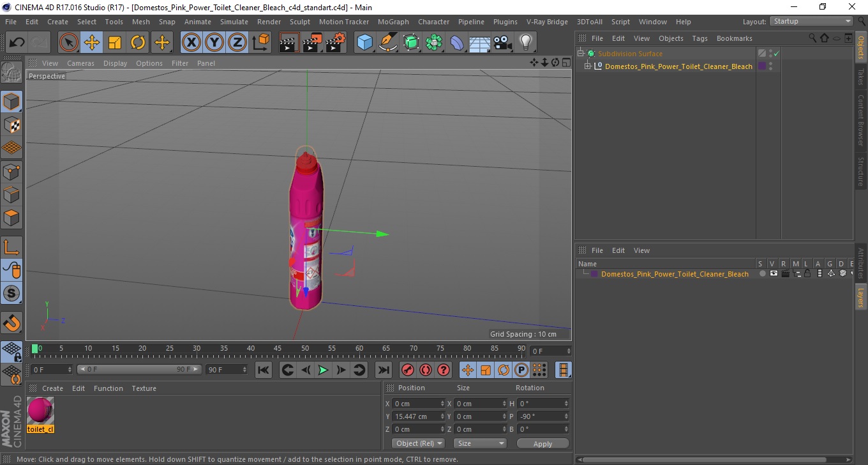Add a Camera object

click(503, 43)
